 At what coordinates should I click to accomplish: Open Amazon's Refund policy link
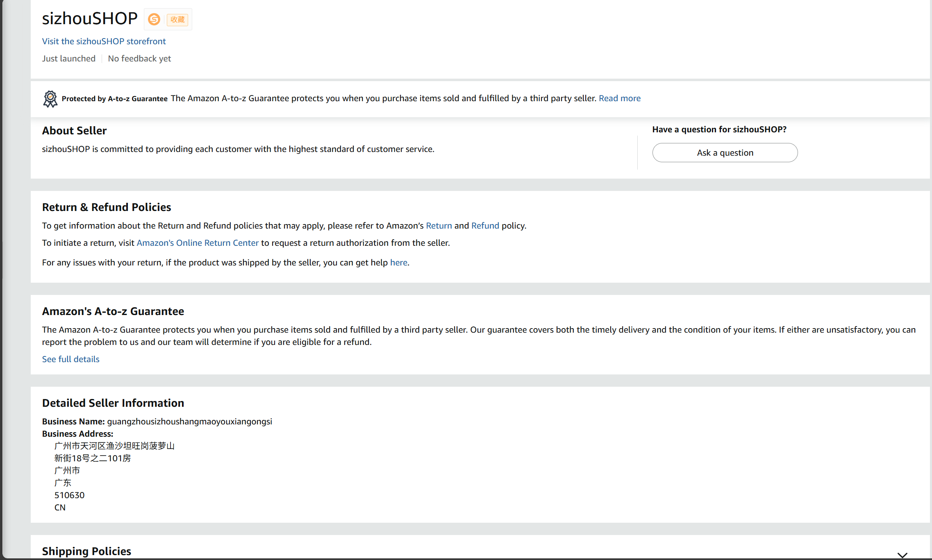pos(485,226)
